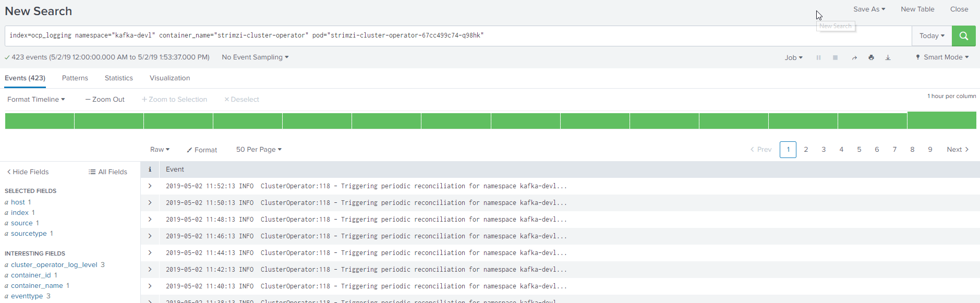Open the Visualization tab
Screen dimensions: 980x303
170,78
